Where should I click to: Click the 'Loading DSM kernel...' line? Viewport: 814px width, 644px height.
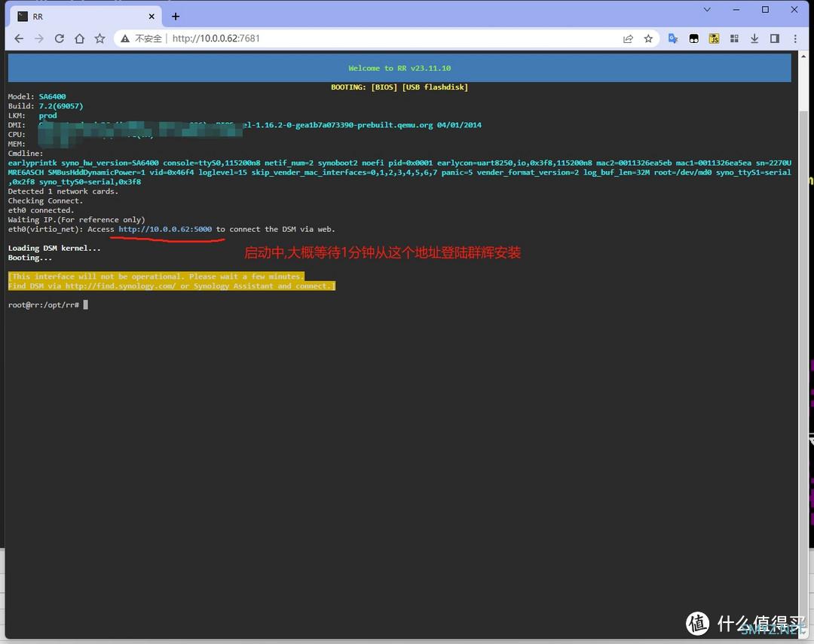[54, 248]
